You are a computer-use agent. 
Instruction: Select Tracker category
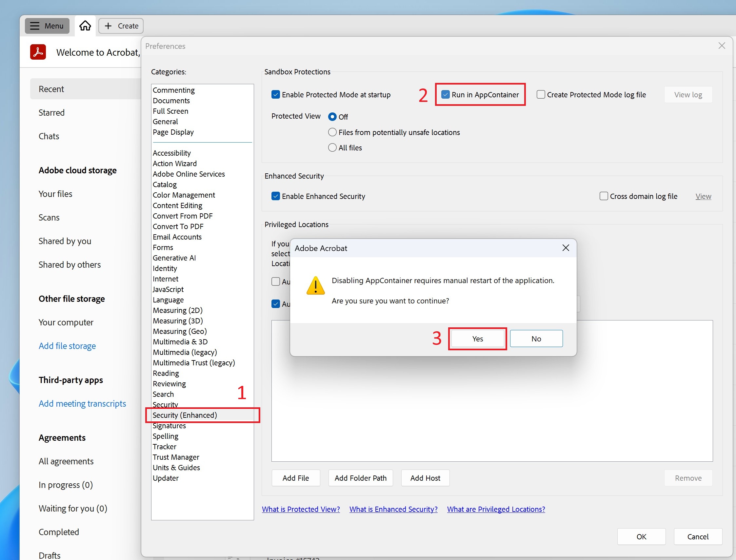(x=202, y=447)
